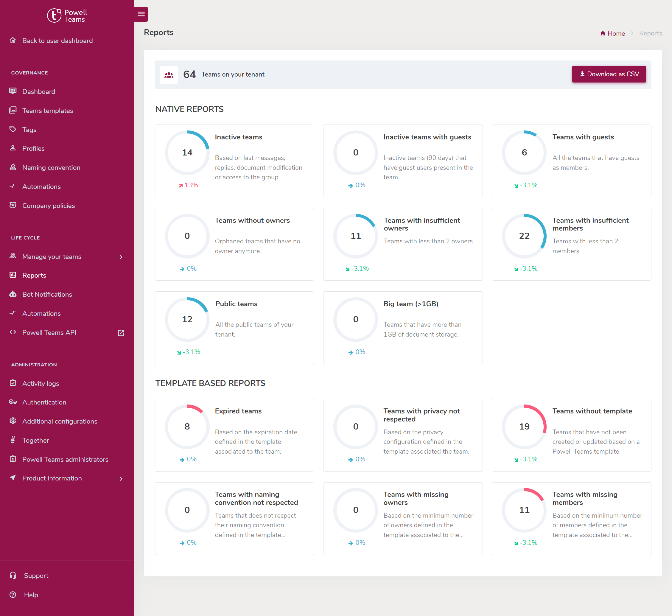Open Naming convention menu item
The image size is (672, 616).
(51, 167)
